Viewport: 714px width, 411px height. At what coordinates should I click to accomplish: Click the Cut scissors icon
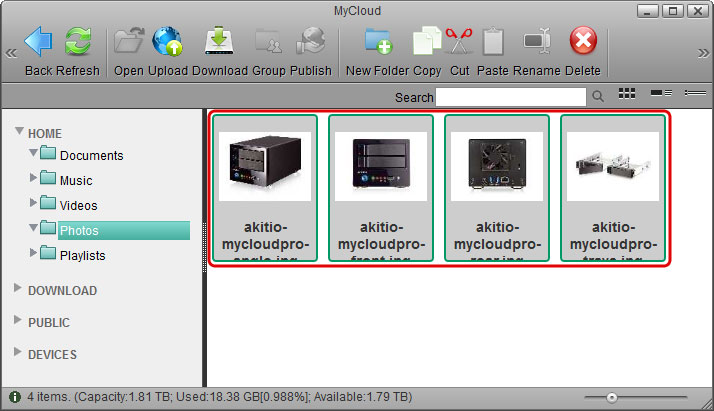point(459,41)
